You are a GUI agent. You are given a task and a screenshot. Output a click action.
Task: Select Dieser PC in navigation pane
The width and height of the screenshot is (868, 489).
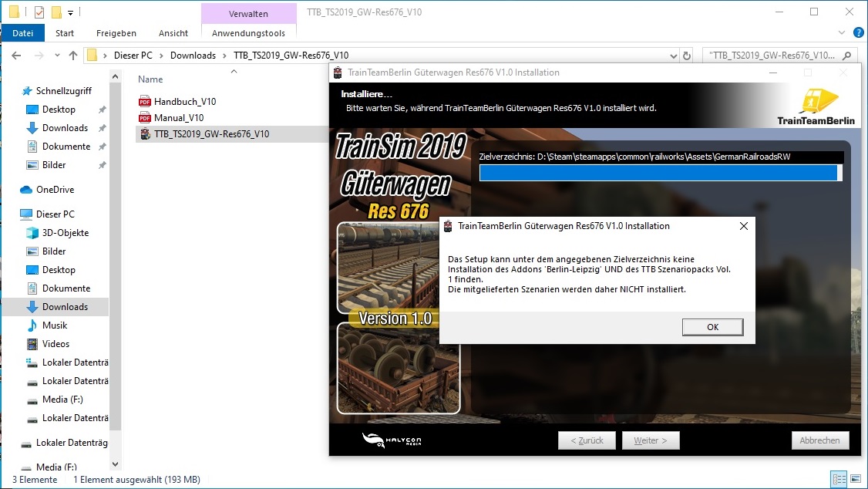55,214
